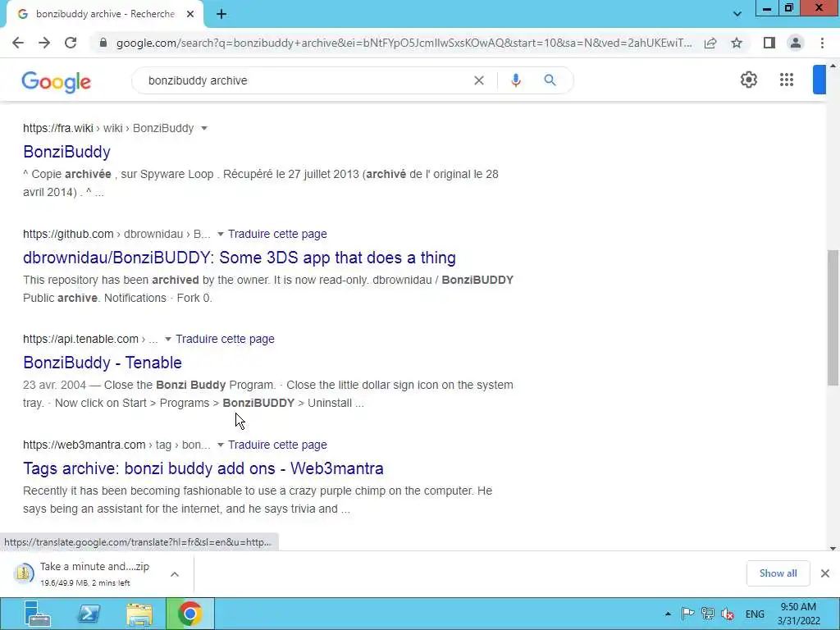Expand options arrow for fra.wiki result
840x630 pixels.
pyautogui.click(x=204, y=128)
